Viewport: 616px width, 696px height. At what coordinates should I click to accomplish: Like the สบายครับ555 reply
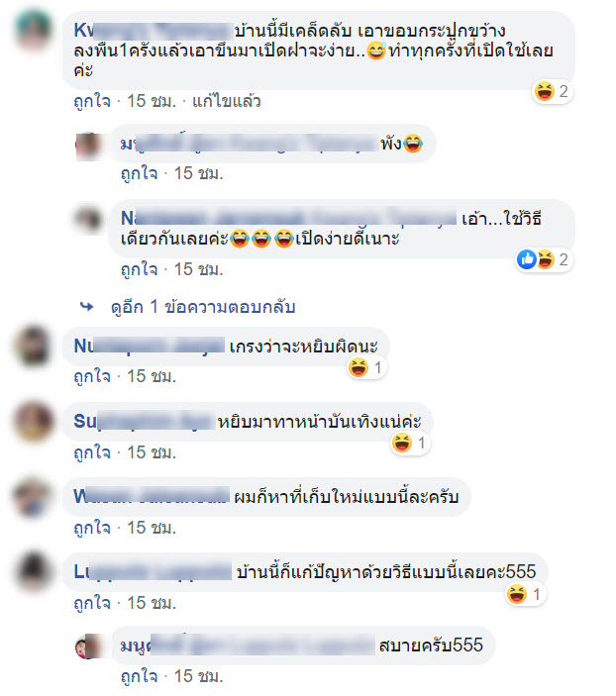coord(139,676)
